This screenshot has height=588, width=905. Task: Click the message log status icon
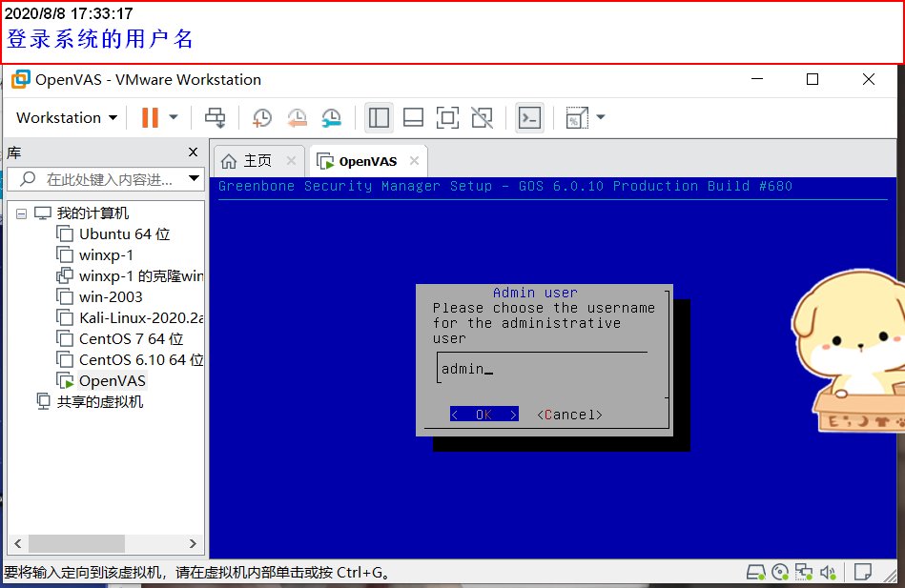pos(863,572)
